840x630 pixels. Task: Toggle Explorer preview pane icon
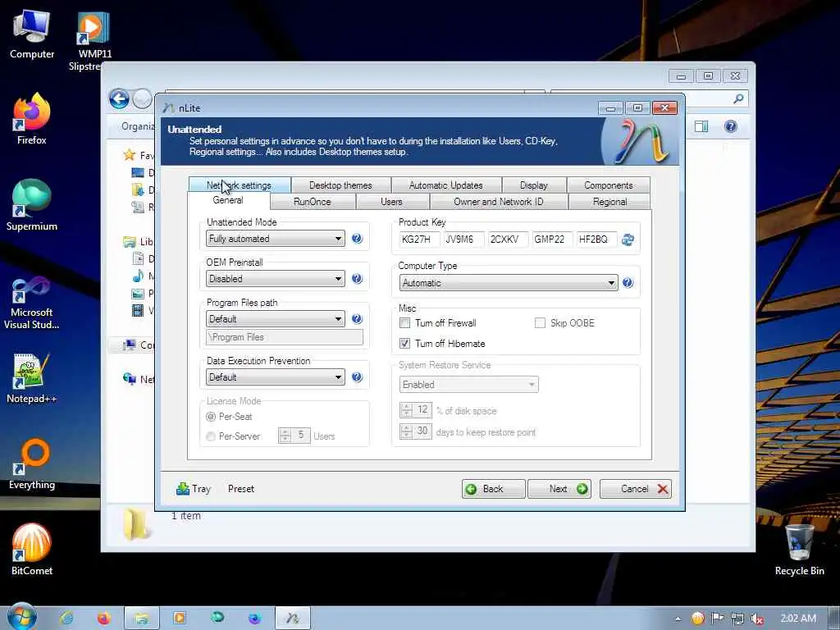tap(701, 126)
